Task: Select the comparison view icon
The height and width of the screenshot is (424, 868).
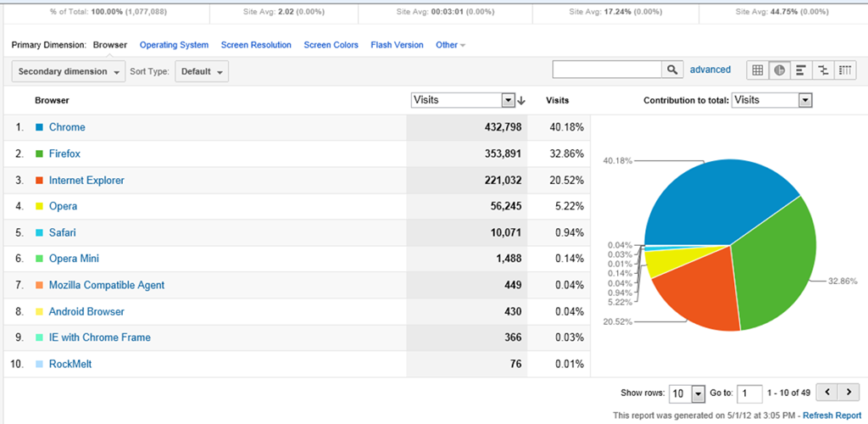Action: [822, 70]
